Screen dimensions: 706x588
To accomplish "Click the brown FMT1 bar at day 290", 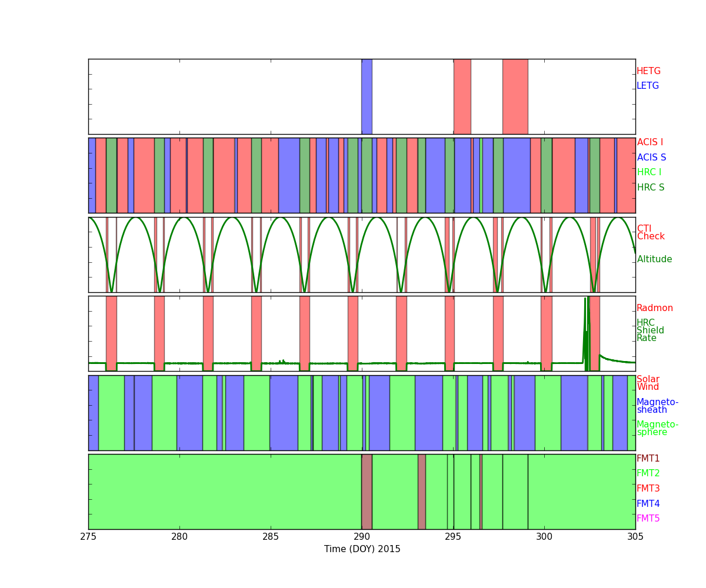I will [x=367, y=492].
